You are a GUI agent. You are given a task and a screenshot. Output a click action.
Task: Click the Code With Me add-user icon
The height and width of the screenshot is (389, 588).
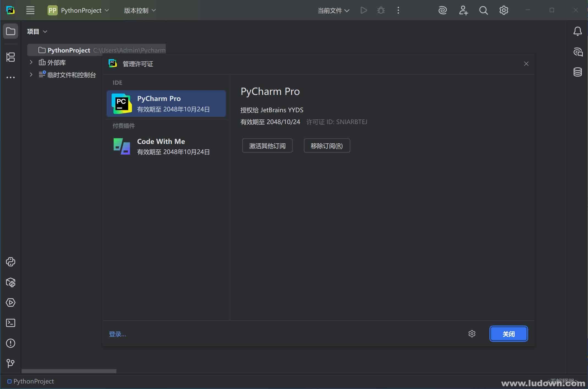[463, 10]
